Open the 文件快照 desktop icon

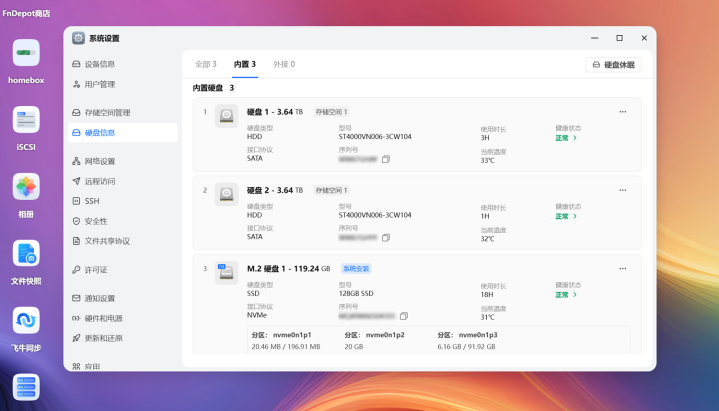[26, 254]
